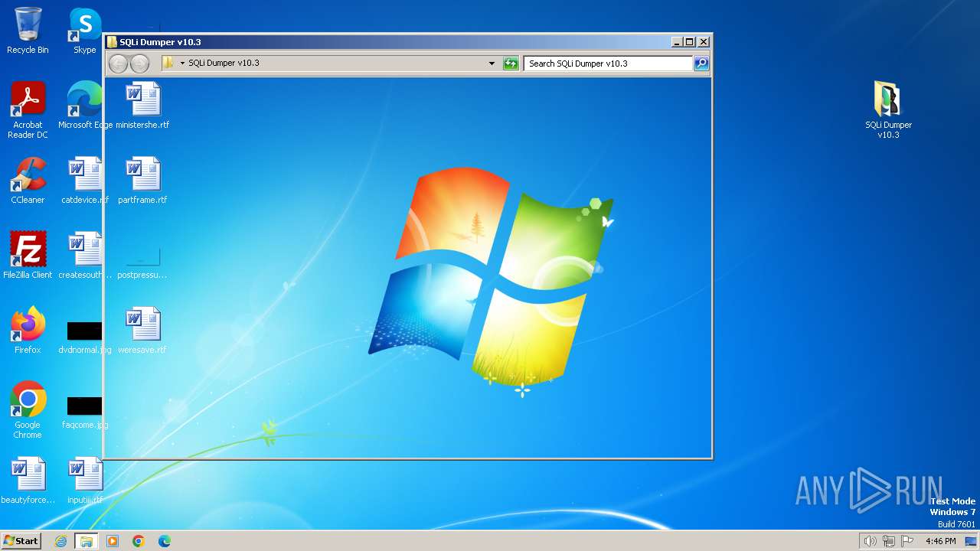The image size is (980, 551).
Task: Select the catdevice.rtf file
Action: [x=85, y=181]
